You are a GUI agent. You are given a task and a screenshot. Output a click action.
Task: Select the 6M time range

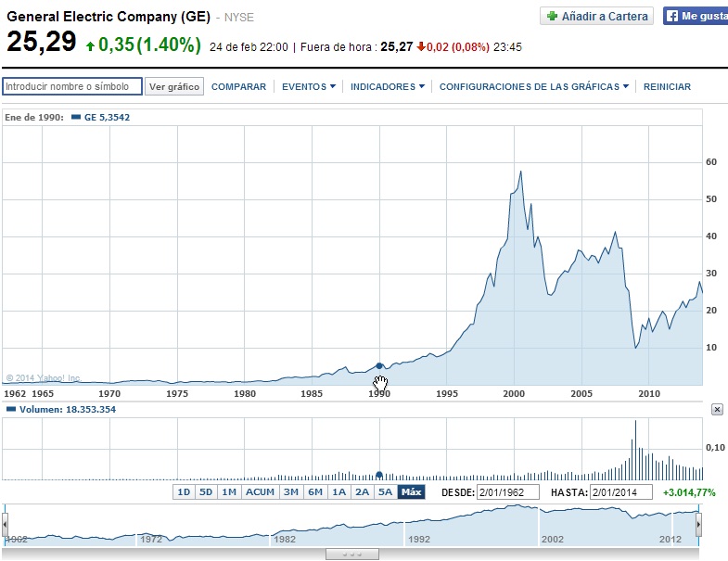(315, 491)
